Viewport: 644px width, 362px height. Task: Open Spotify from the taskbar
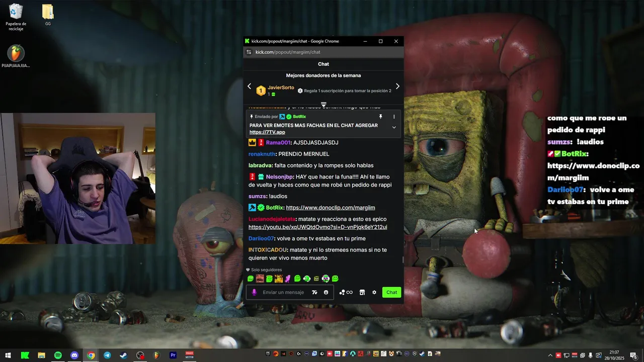[58, 355]
